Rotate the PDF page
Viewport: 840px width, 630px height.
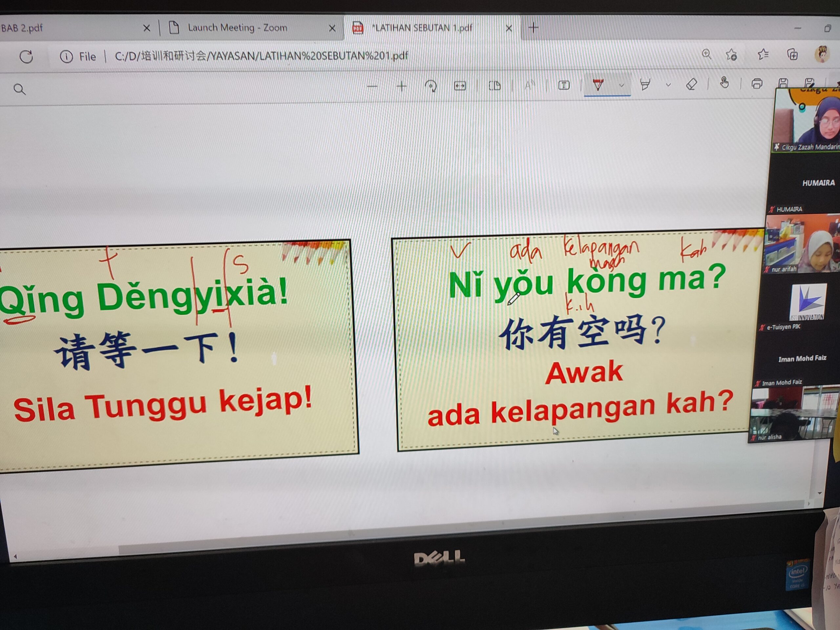click(x=430, y=87)
